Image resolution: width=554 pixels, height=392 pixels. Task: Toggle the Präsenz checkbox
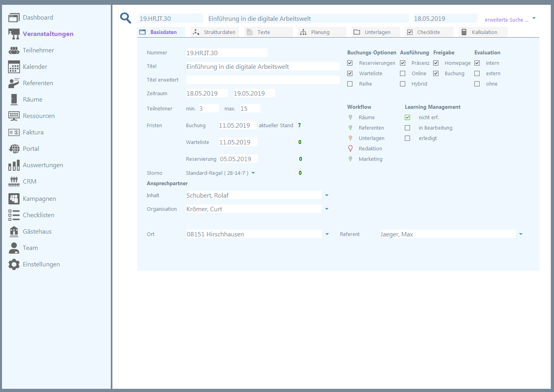tap(403, 63)
